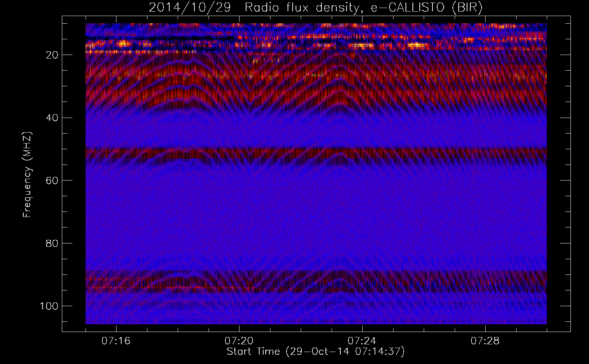Click the 20 frequency tick label
This screenshot has width=589, height=364.
52,55
